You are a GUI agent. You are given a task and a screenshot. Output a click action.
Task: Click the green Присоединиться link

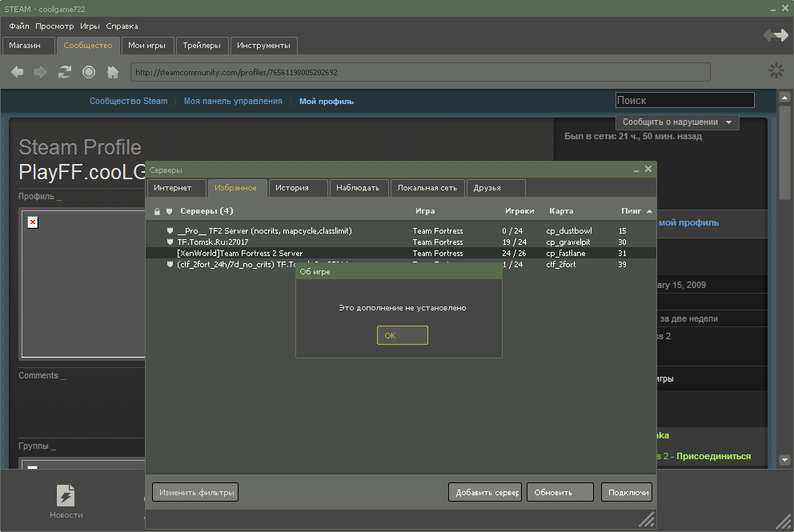coord(713,456)
